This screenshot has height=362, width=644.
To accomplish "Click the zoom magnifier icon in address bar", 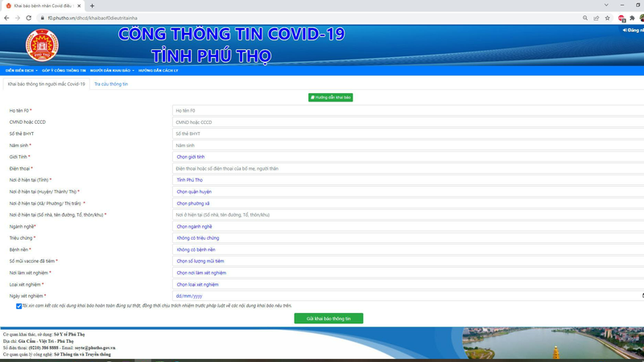I will point(584,18).
